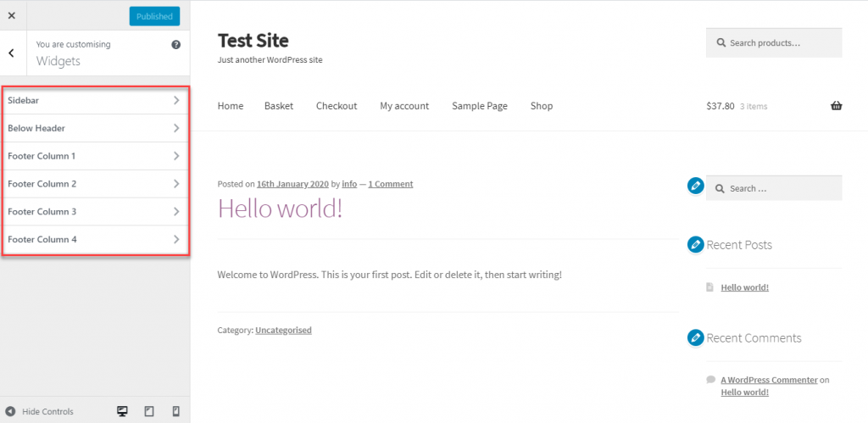Open the Sample Page menu item

coord(480,106)
